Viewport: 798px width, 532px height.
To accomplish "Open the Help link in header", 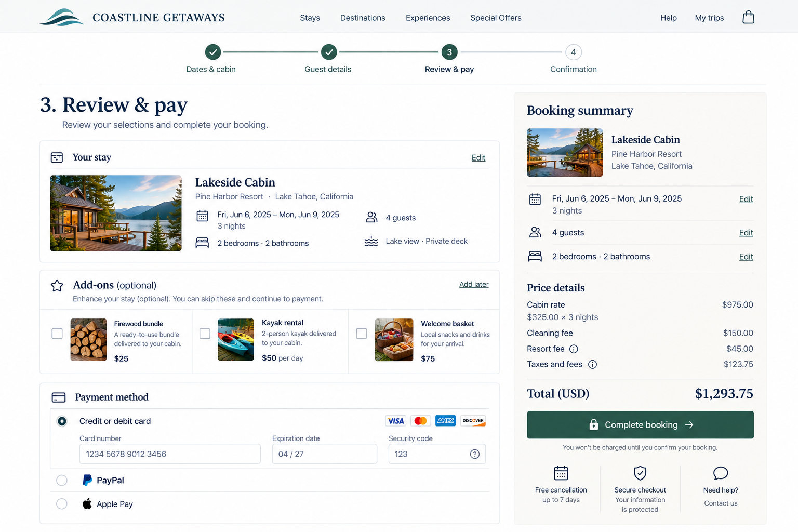I will coord(669,18).
